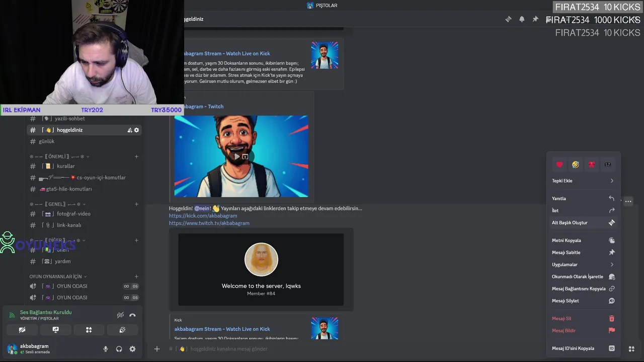Viewport: 644px width, 362px height.
Task: Add channel to GENEL category
Action: [136, 204]
